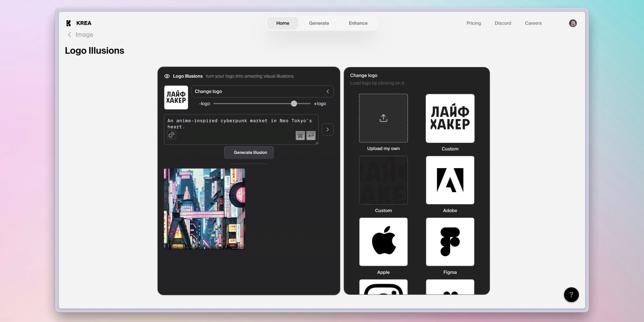Click the Logo Illusions page heading
This screenshot has width=644, height=322.
click(x=95, y=51)
